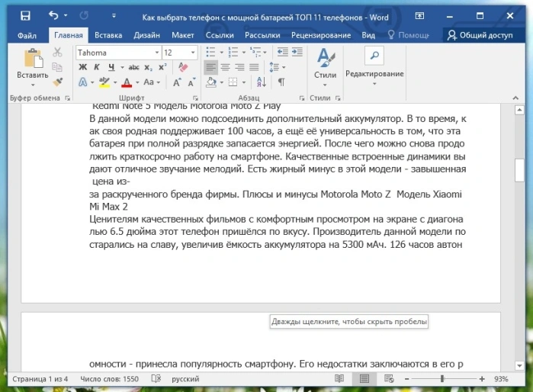Click the Общий доступ share button
The width and height of the screenshot is (533, 392).
(480, 35)
